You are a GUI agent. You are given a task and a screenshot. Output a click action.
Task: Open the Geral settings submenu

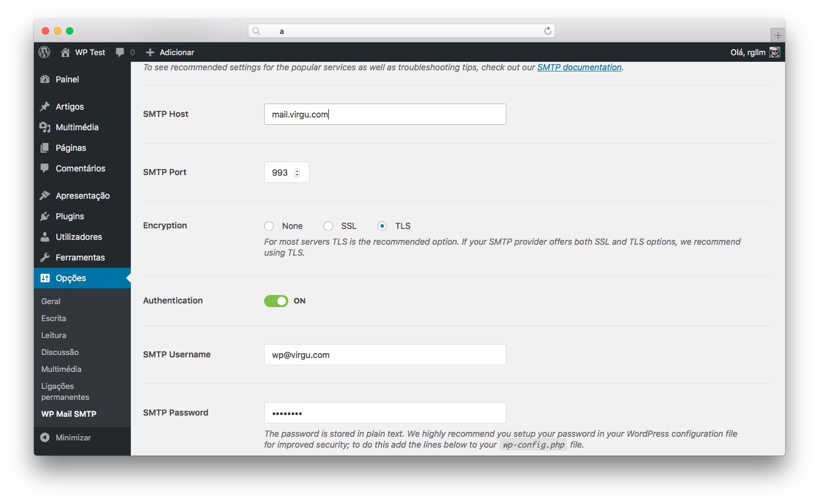pyautogui.click(x=51, y=301)
